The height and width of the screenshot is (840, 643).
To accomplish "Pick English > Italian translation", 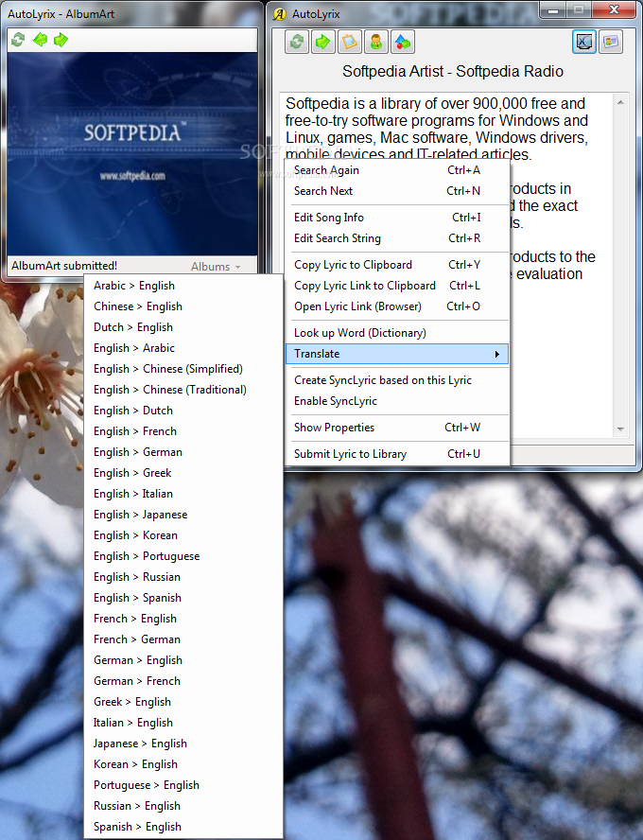I will (x=183, y=494).
